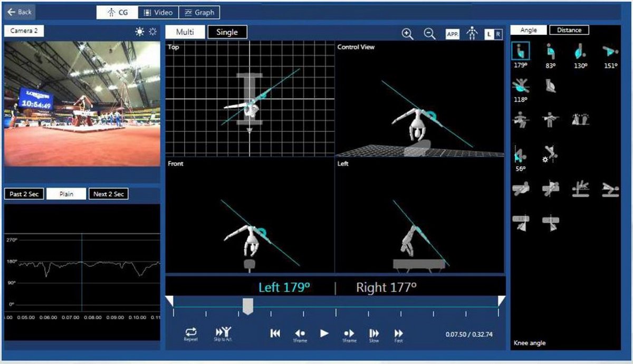Click the Next 2 Sec button

tap(108, 194)
